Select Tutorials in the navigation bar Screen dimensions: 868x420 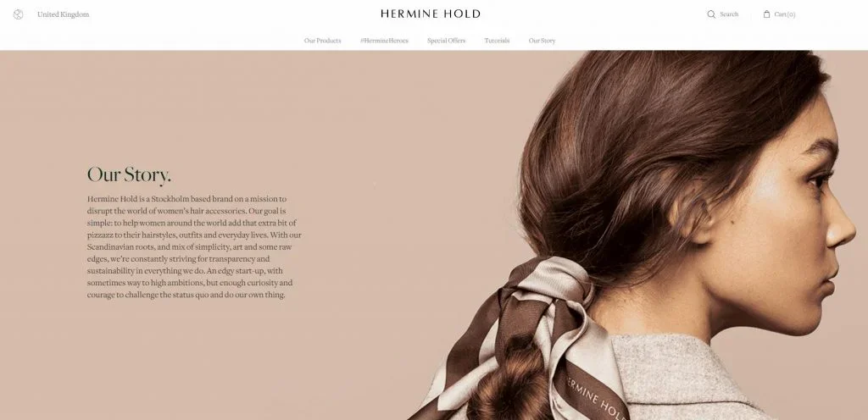tap(497, 41)
